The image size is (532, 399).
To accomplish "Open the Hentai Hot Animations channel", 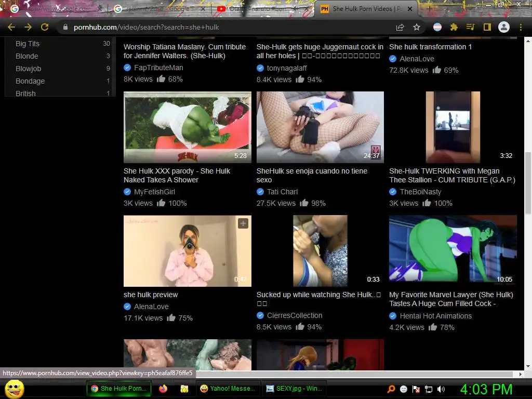I will [436, 316].
